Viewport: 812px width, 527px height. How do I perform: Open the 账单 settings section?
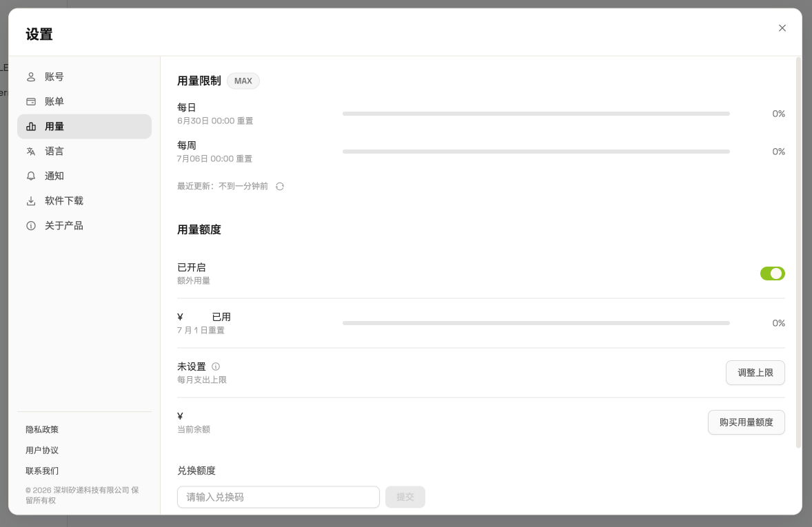(x=84, y=101)
